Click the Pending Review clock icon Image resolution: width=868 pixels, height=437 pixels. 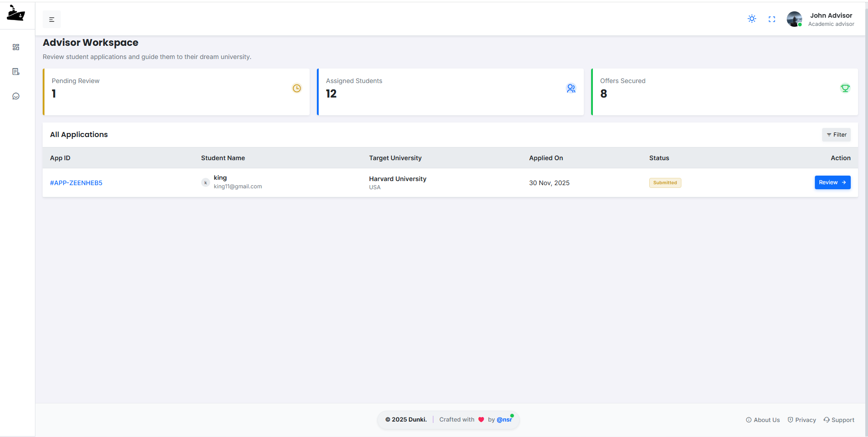297,88
